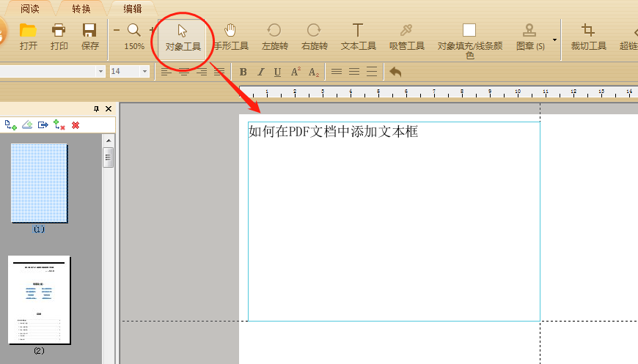Click the eraser-style page icon

click(27, 125)
